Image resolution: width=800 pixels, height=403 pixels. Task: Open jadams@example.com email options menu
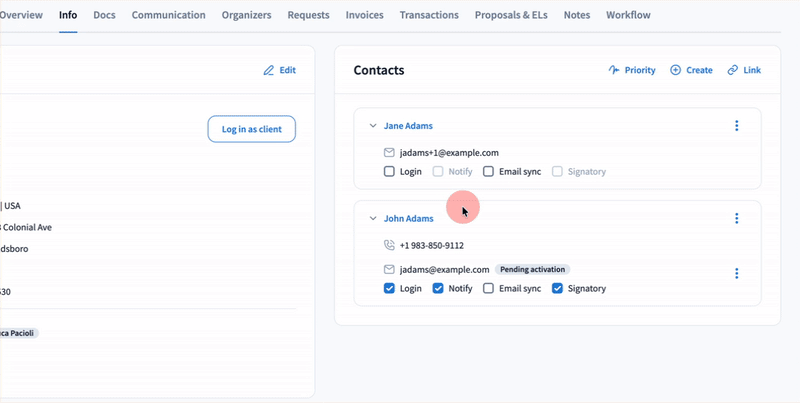[736, 274]
